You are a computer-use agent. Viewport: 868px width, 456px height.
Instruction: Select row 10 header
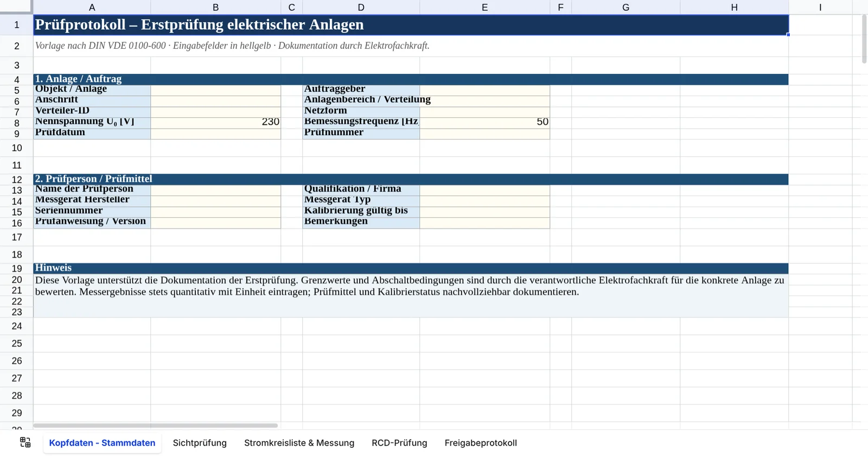pos(17,148)
